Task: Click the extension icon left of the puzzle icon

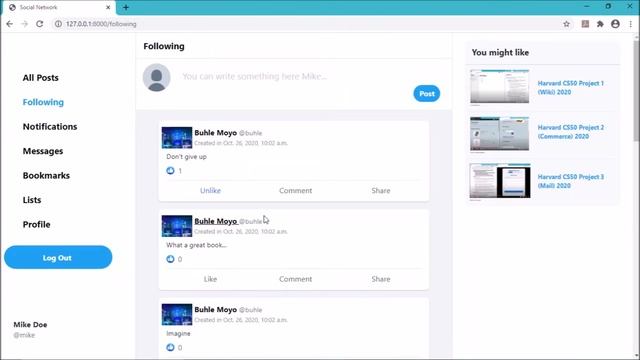Action: [585, 24]
